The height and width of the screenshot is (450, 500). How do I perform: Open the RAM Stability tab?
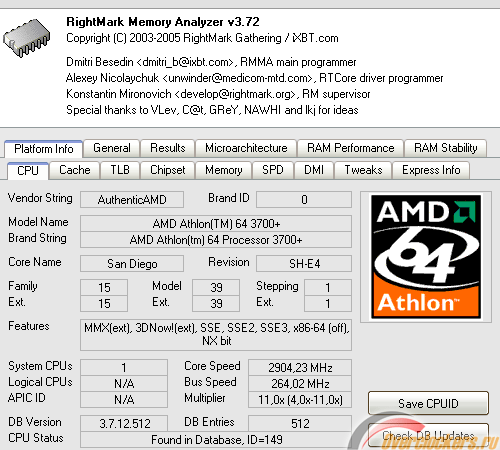(x=445, y=148)
